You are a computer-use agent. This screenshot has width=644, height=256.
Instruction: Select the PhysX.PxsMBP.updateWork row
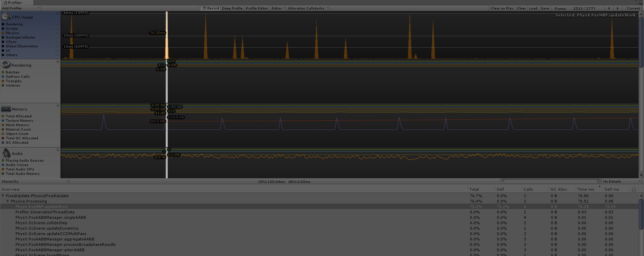[319, 206]
